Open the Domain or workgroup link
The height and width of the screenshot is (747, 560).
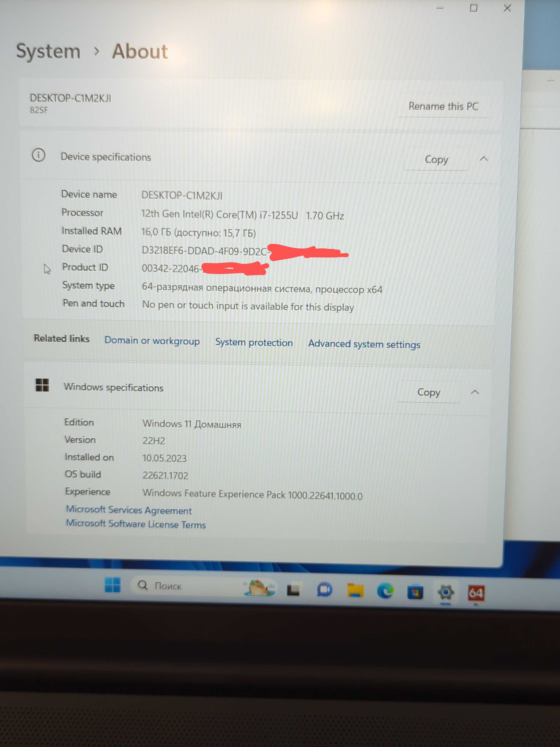(152, 340)
